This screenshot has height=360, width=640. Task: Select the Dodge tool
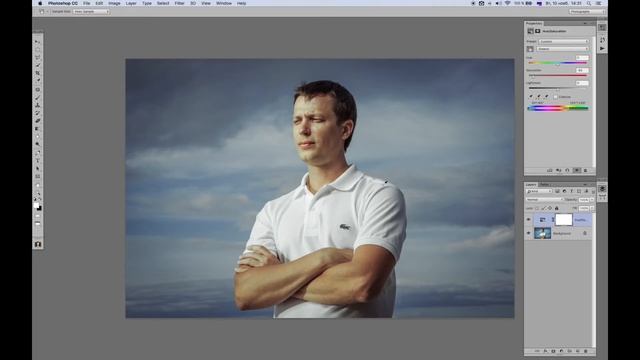coord(38,144)
